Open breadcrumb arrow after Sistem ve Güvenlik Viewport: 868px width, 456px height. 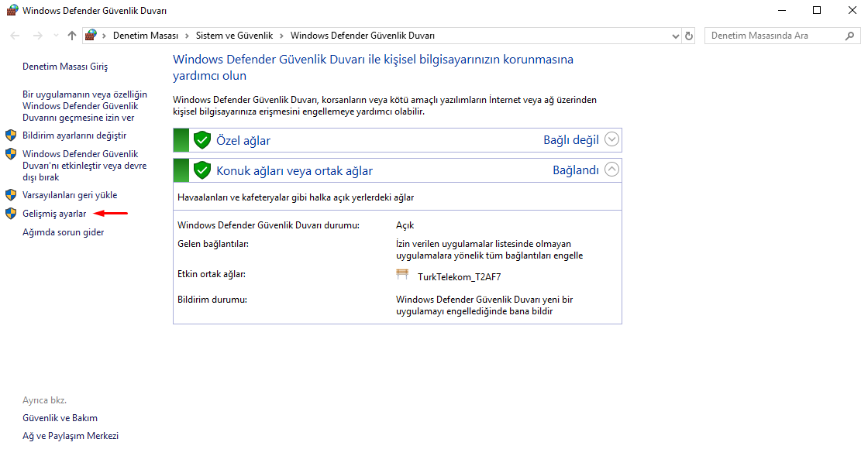point(281,36)
